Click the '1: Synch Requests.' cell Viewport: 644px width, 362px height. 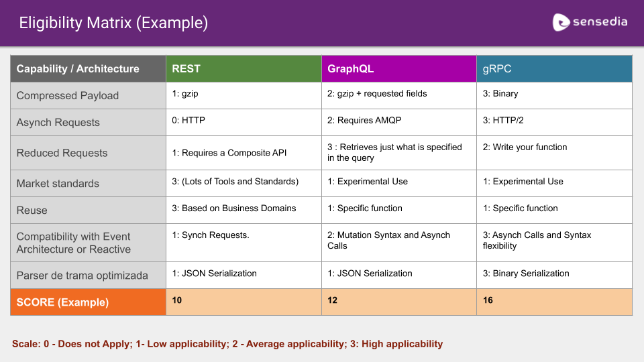tap(244, 243)
